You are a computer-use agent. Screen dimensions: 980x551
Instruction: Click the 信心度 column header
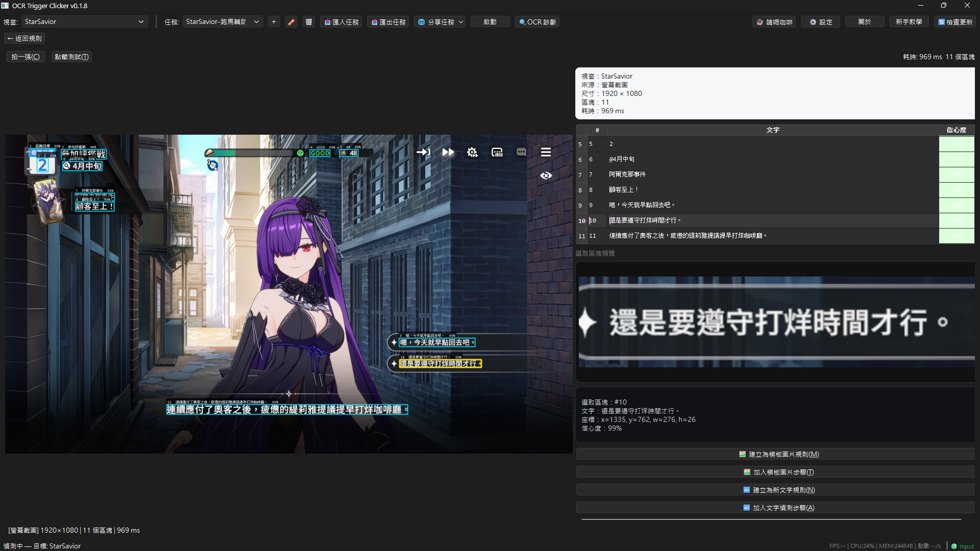(957, 130)
